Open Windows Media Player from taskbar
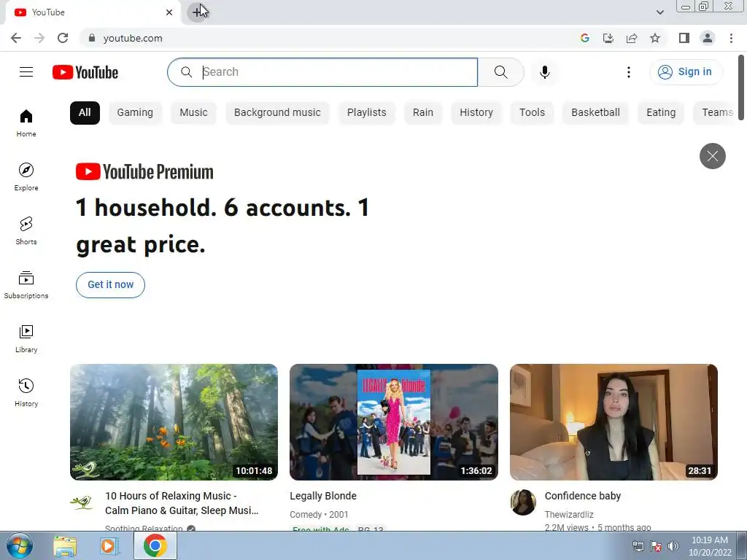747x560 pixels. click(109, 546)
